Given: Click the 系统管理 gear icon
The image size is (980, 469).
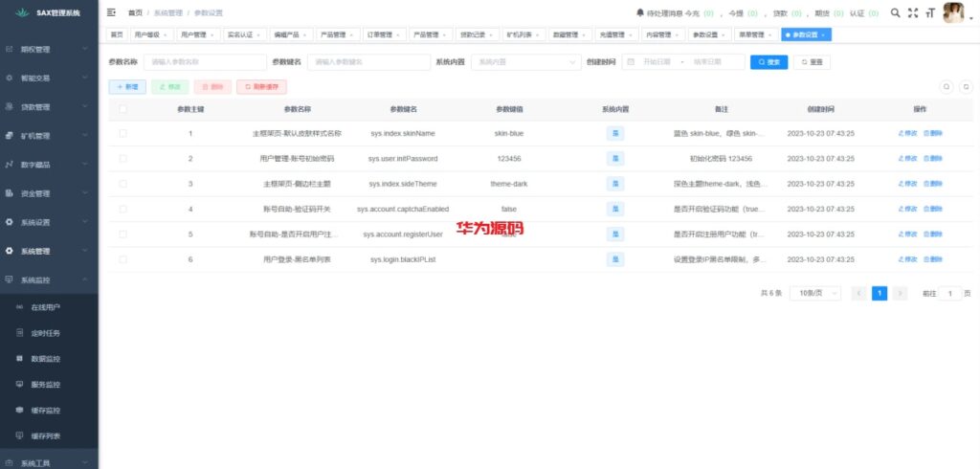Looking at the screenshot, I should click(10, 251).
